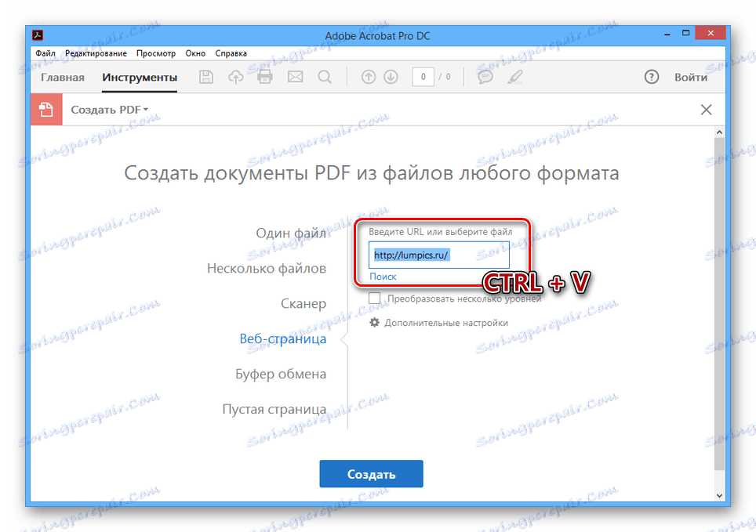Image resolution: width=756 pixels, height=532 pixels.
Task: Open the Поиск link
Action: point(382,276)
